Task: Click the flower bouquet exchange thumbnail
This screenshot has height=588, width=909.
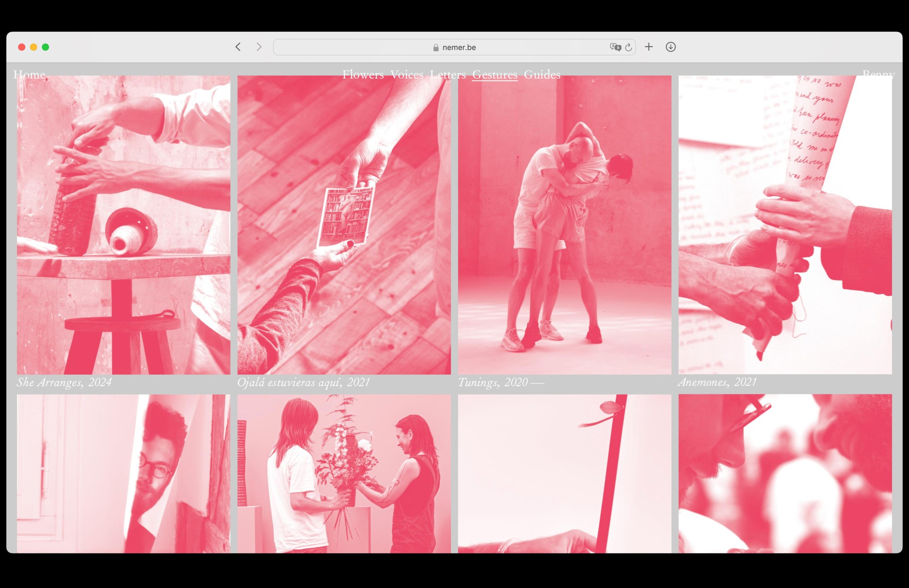Action: coord(344,473)
